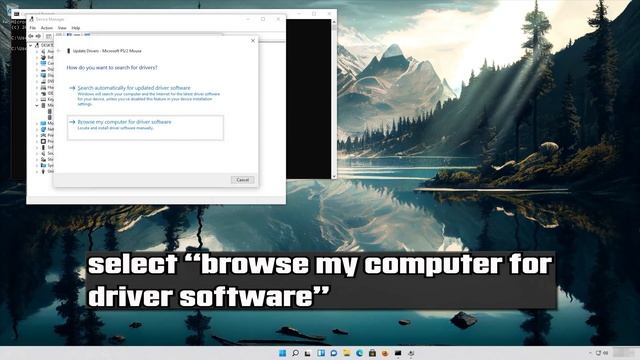Go back with the Update Drivers arrow

click(59, 51)
